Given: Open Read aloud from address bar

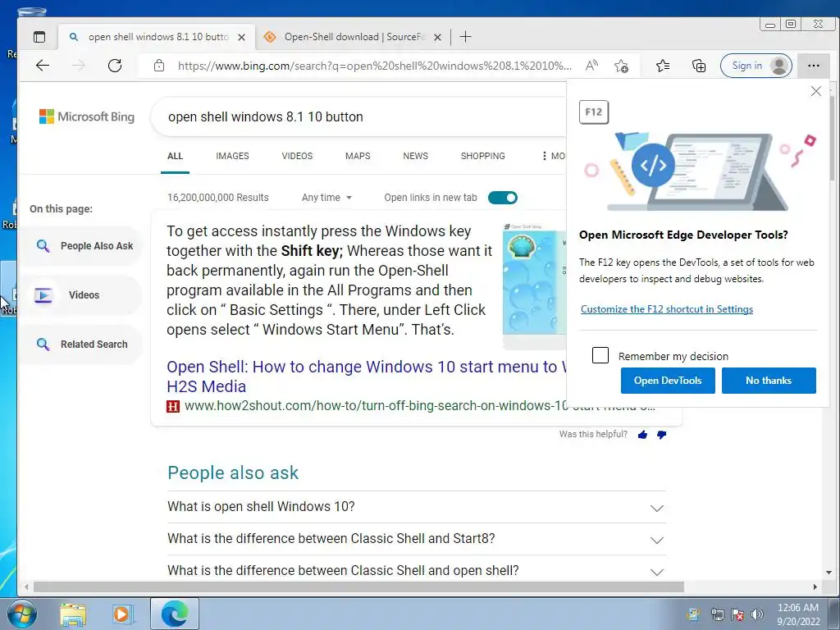Looking at the screenshot, I should coord(591,66).
